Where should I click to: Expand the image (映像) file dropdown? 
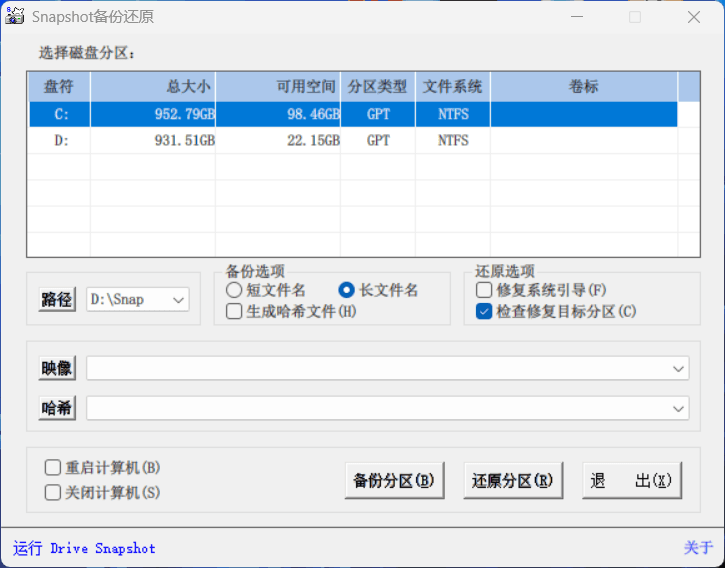tap(678, 369)
